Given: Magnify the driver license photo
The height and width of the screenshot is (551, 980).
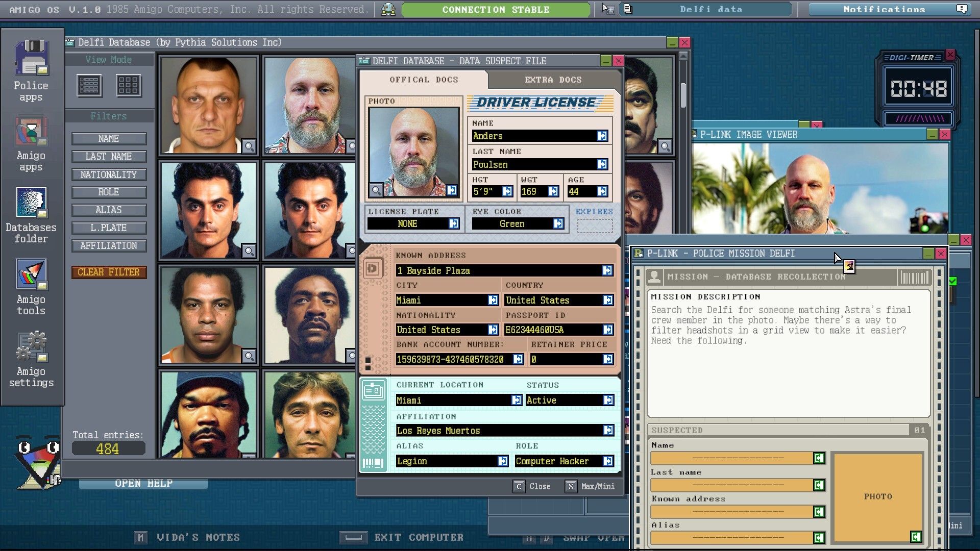Looking at the screenshot, I should 376,190.
